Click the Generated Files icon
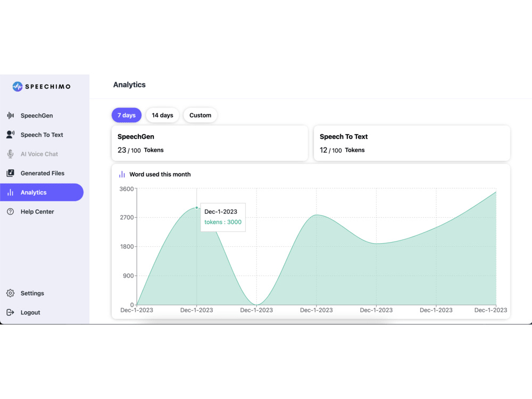Image resolution: width=532 pixels, height=399 pixels. [11, 173]
